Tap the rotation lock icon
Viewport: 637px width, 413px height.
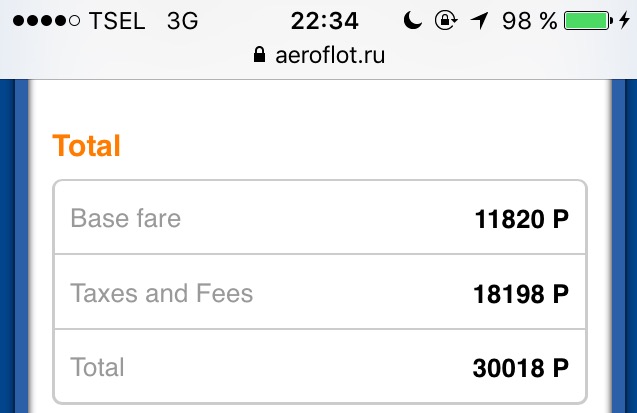point(445,21)
